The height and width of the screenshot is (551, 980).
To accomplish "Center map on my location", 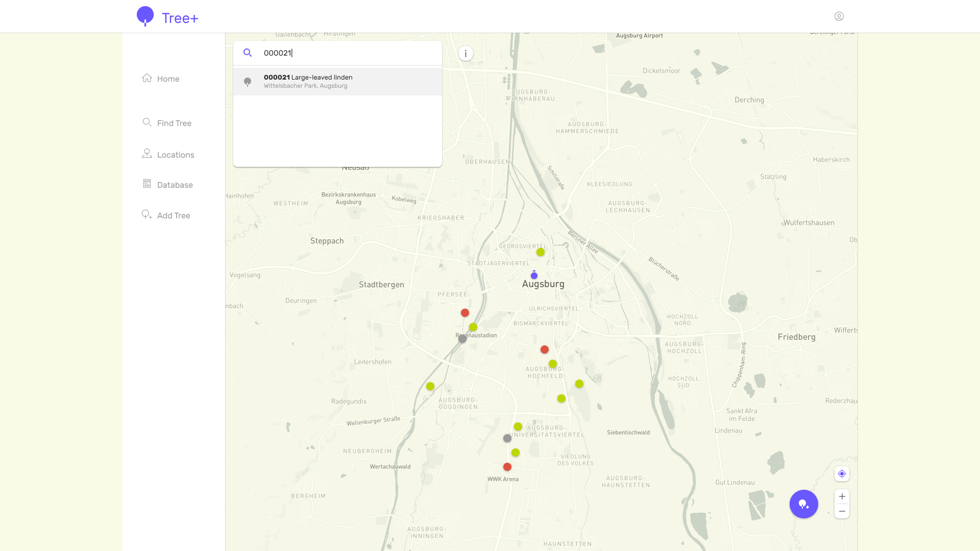I will click(x=842, y=474).
